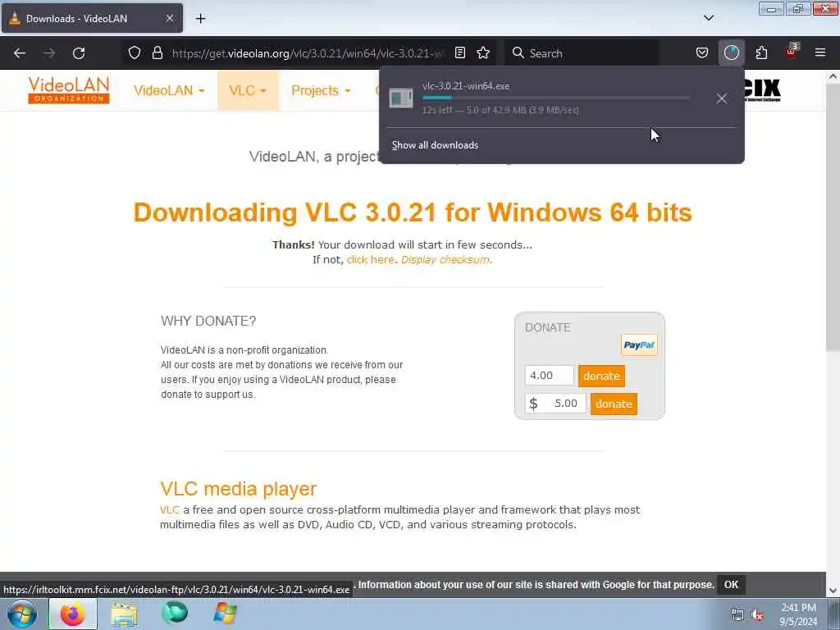The image size is (840, 630).
Task: Click the 4.00 donation amount field
Action: click(549, 376)
